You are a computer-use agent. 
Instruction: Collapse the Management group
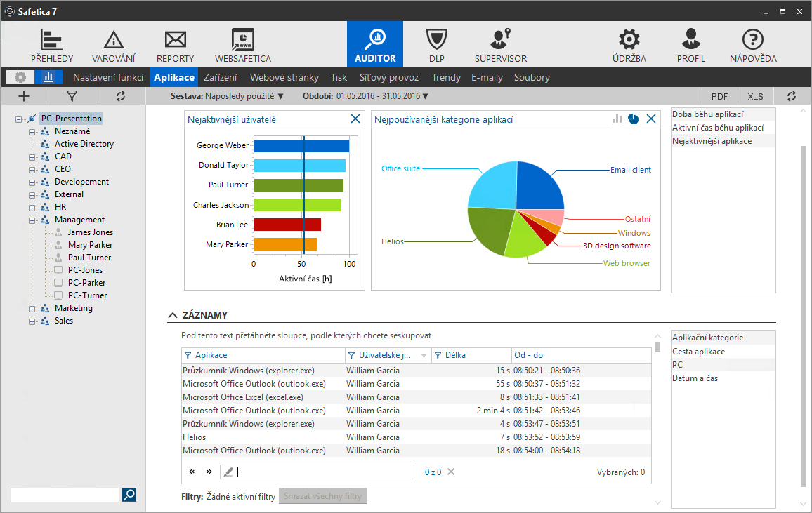click(32, 220)
